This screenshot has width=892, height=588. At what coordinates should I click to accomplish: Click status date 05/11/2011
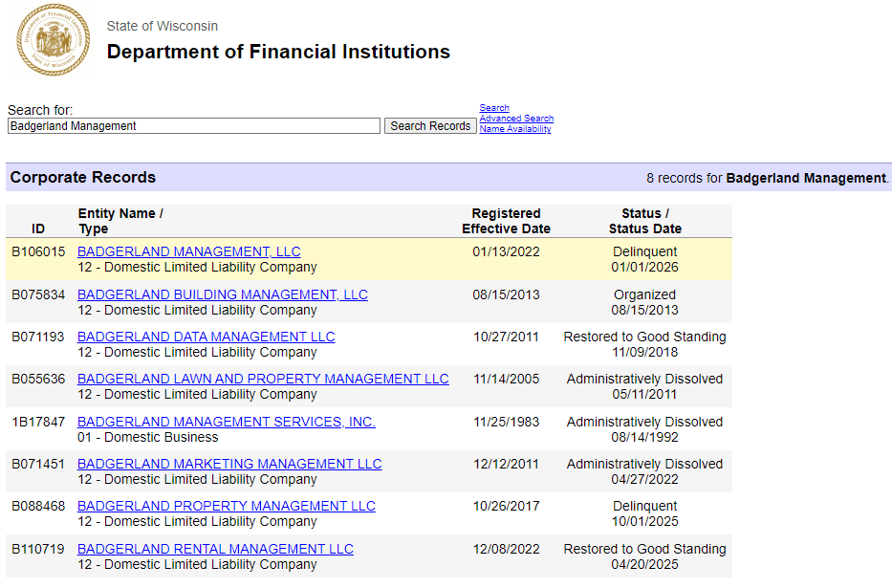coord(644,395)
